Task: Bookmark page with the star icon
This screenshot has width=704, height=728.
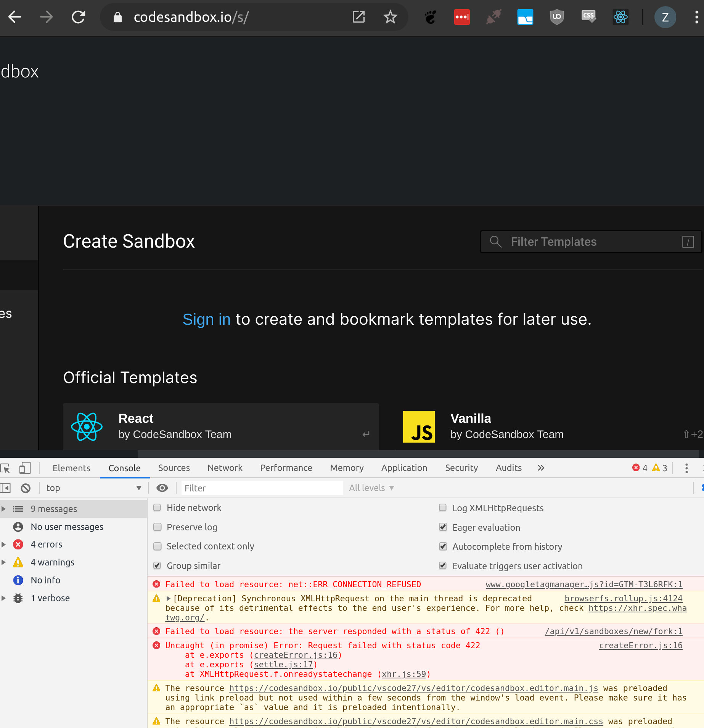Action: [390, 17]
